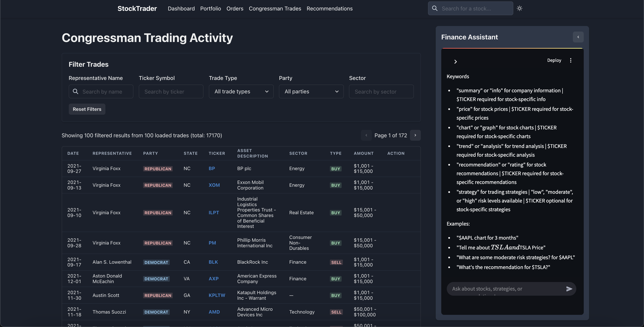Toggle light/dark theme sun icon
644x327 pixels.
[519, 8]
